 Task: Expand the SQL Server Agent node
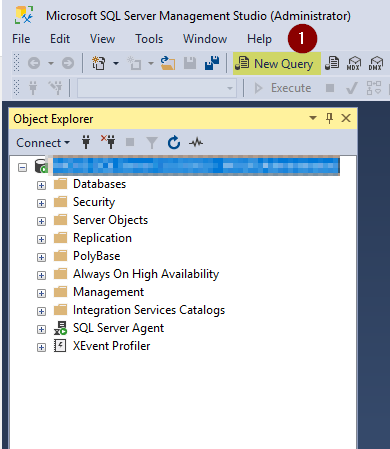point(41,329)
